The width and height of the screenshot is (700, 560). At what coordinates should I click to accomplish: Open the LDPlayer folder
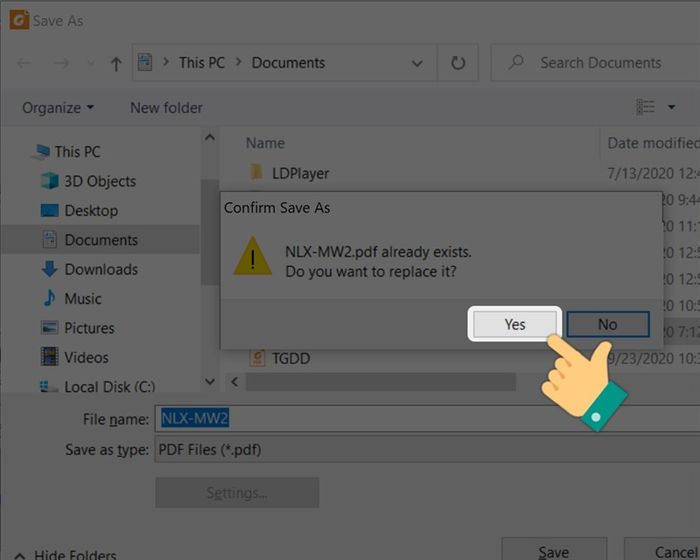click(300, 173)
